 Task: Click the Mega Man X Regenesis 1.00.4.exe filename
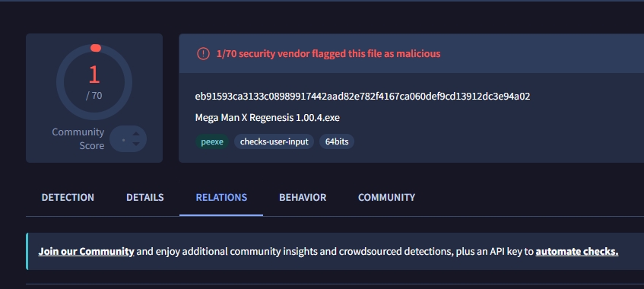pos(268,118)
